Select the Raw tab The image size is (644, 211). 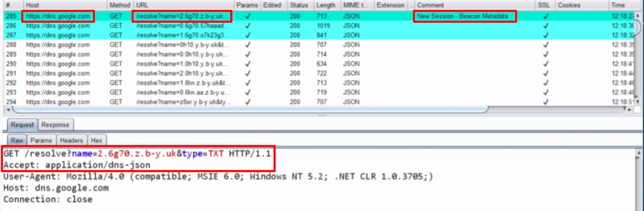pyautogui.click(x=16, y=140)
